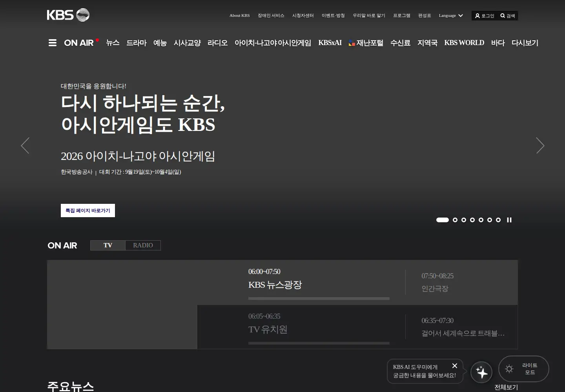Select the seventh slide indicator dot

498,220
